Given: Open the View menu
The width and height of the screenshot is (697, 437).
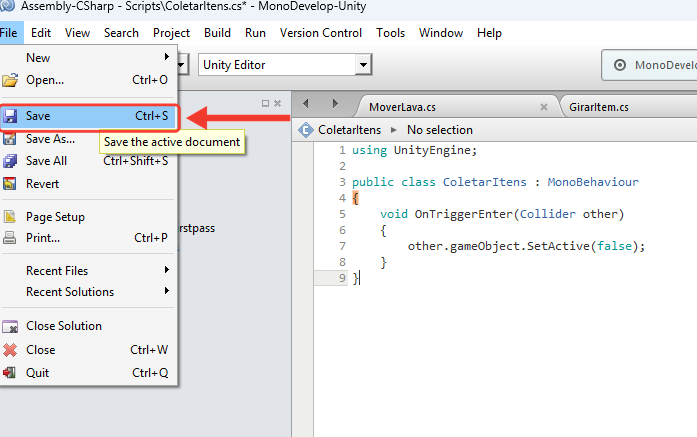Looking at the screenshot, I should [77, 33].
